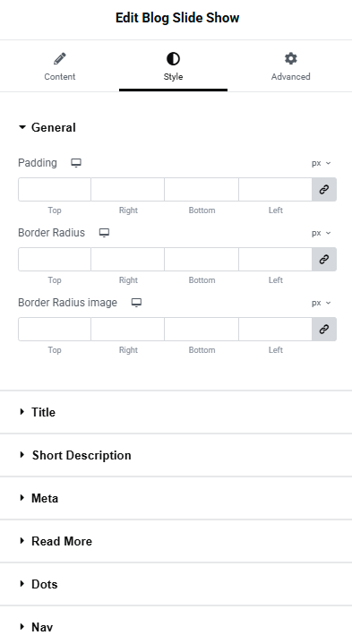
Task: Click the Style half-circle icon
Action: coord(173,59)
